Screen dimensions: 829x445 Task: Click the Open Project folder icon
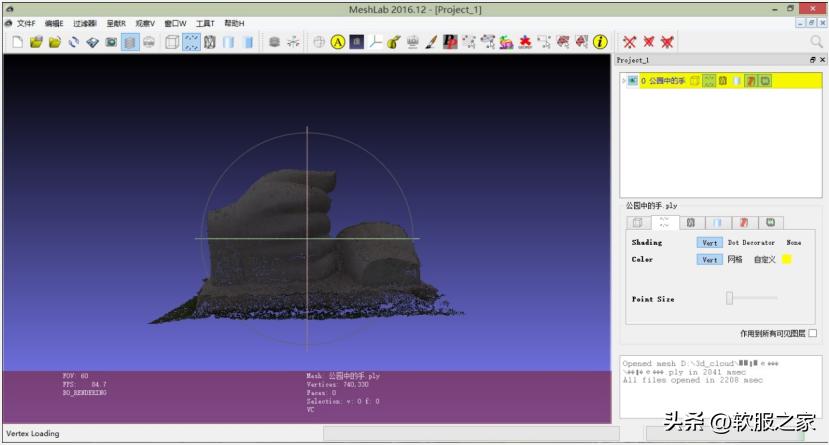[x=36, y=42]
